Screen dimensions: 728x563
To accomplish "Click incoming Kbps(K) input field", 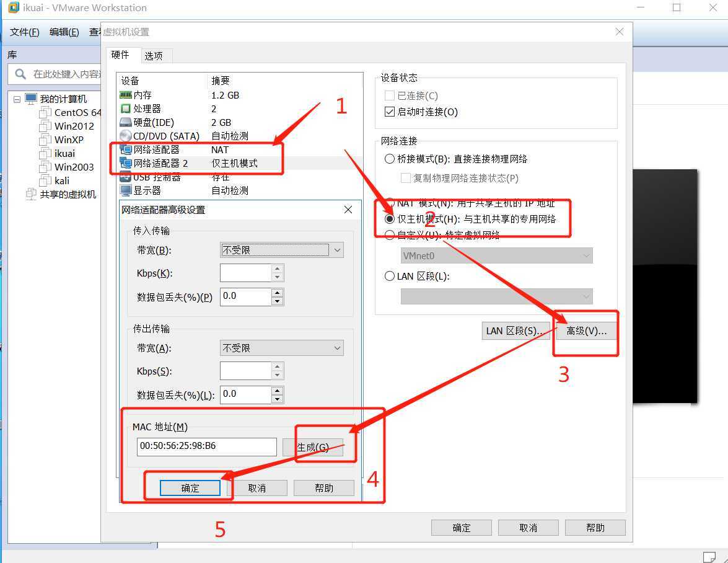I will click(245, 273).
